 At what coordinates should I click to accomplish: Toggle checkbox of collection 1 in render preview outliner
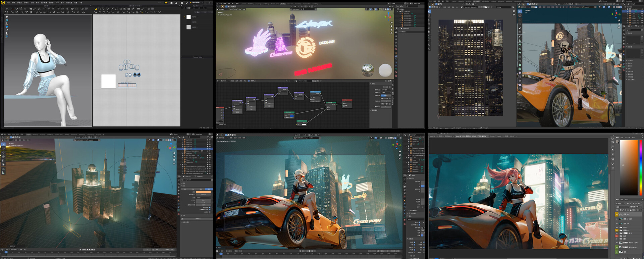pos(409,146)
